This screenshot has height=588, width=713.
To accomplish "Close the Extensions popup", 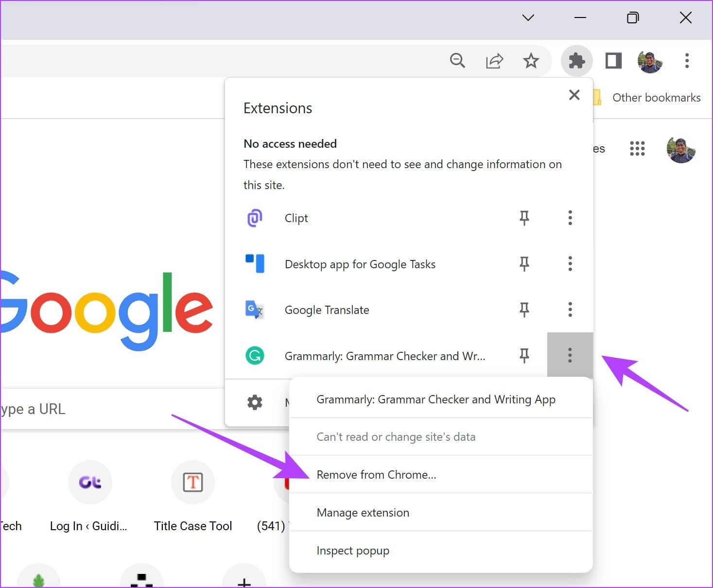I will (x=574, y=95).
